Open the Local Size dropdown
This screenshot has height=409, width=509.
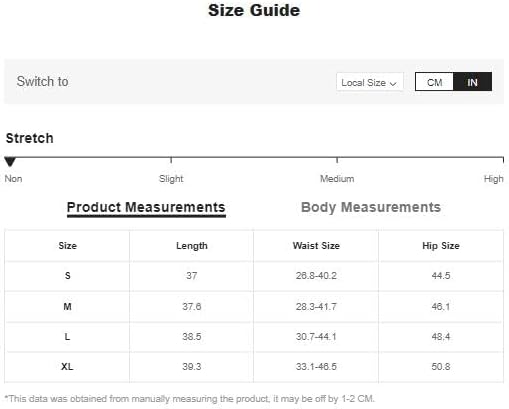click(x=370, y=82)
